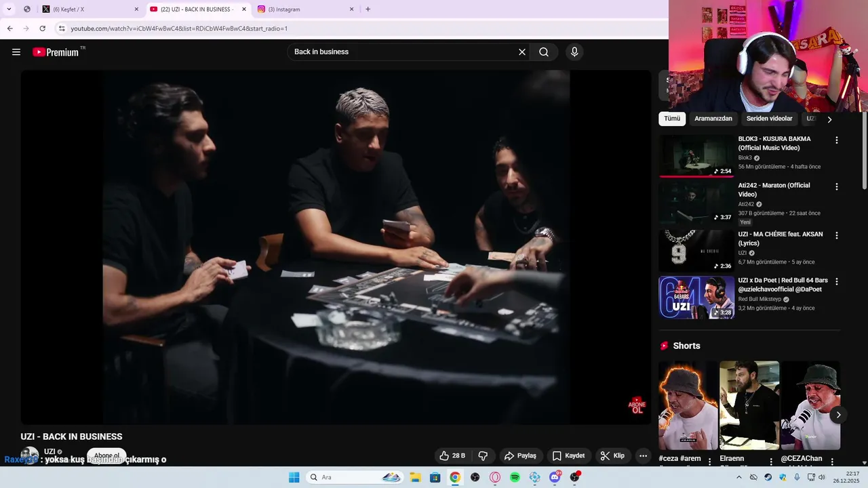Open Microsoft Store from taskbar
The height and width of the screenshot is (488, 868).
click(435, 477)
